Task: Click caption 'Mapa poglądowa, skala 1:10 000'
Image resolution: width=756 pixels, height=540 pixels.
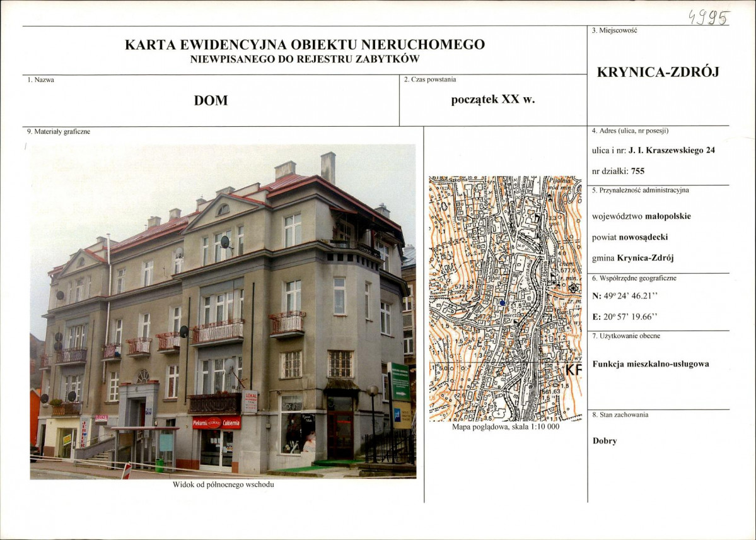Action: point(506,427)
